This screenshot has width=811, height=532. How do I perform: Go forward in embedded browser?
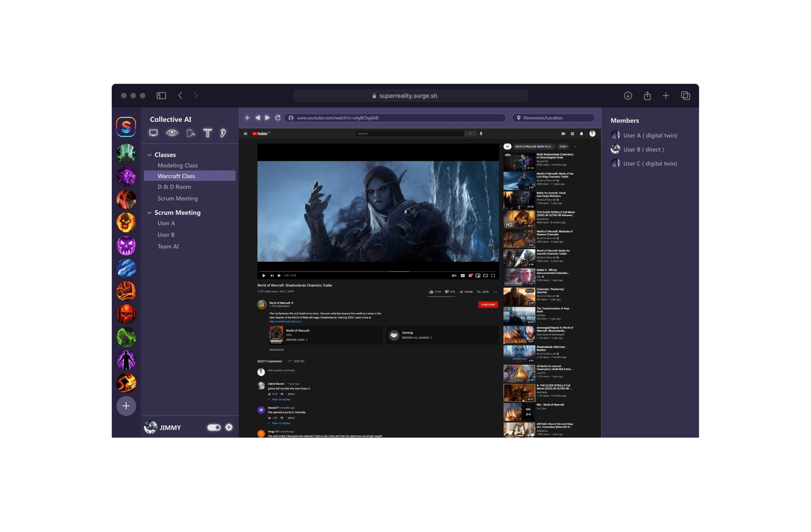268,118
